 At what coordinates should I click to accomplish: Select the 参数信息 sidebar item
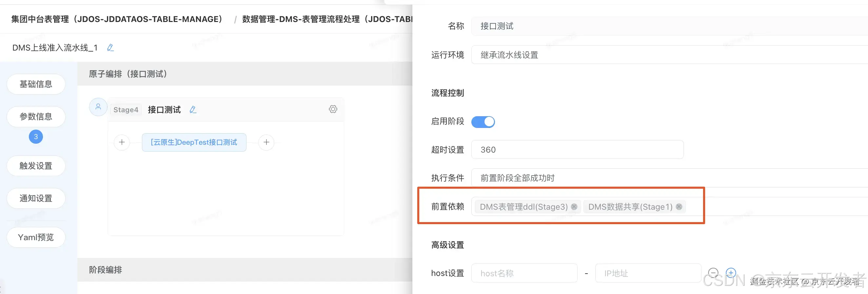pos(36,117)
